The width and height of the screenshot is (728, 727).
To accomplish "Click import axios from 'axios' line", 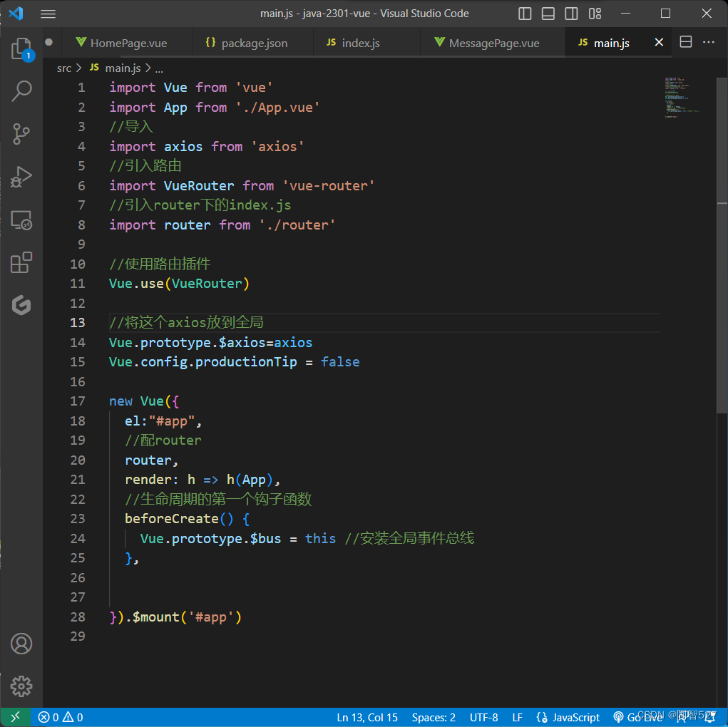I will click(x=207, y=147).
